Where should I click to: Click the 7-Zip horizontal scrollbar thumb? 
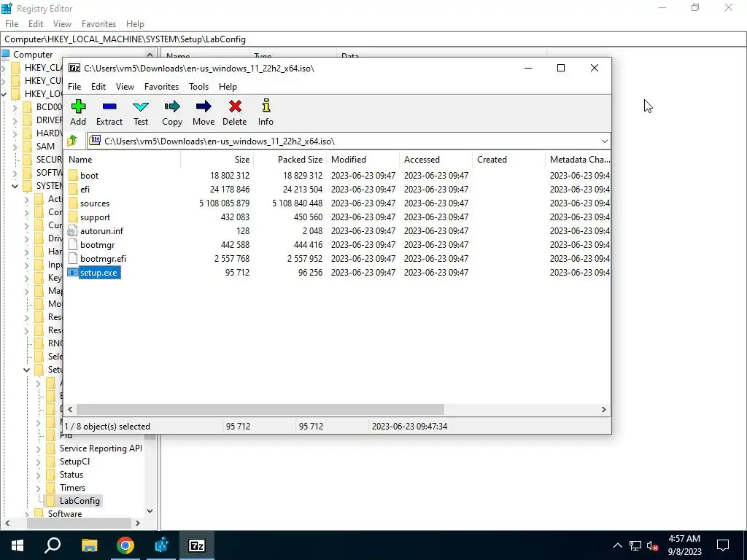click(x=260, y=410)
